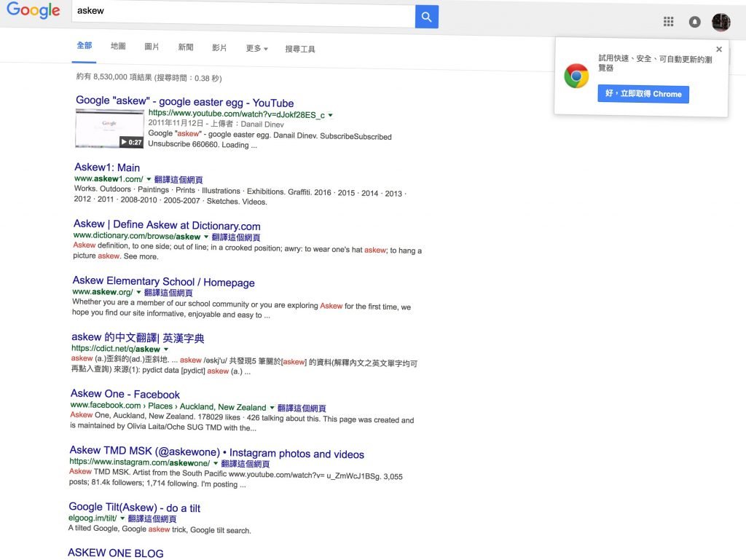The width and height of the screenshot is (746, 560).
Task: Open the ASKEW ONE BLOG result
Action: tap(115, 553)
